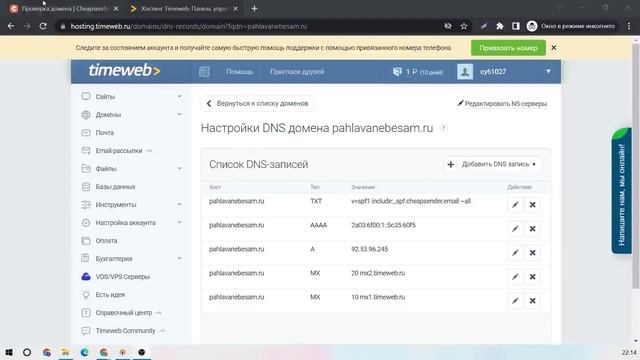Go back in browser history

[x=11, y=26]
